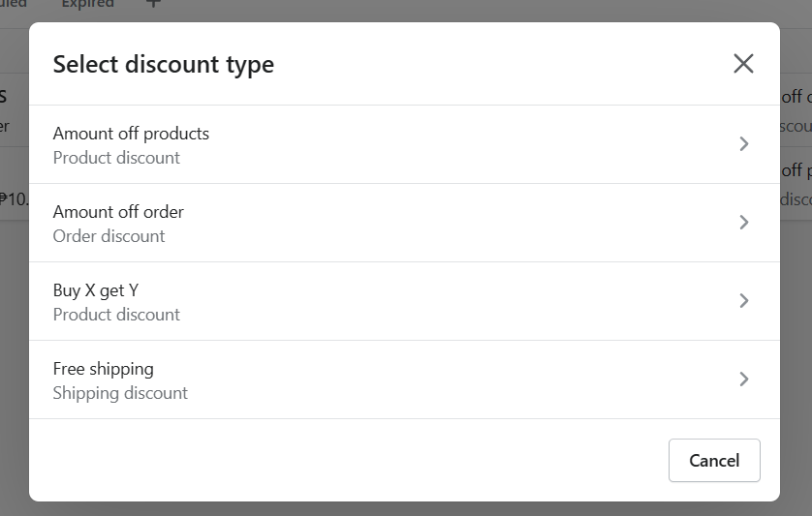Click the chevron arrow beside Amount off order
812x516 pixels.
[743, 223]
